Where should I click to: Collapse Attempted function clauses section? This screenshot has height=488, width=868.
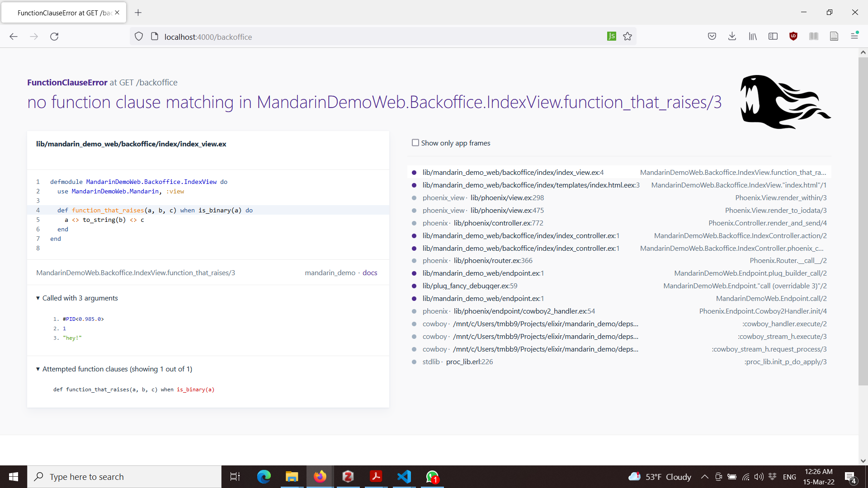pos(38,369)
